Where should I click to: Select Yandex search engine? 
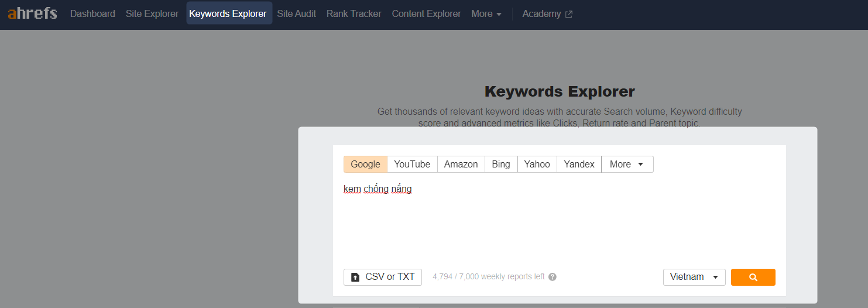[x=579, y=165]
